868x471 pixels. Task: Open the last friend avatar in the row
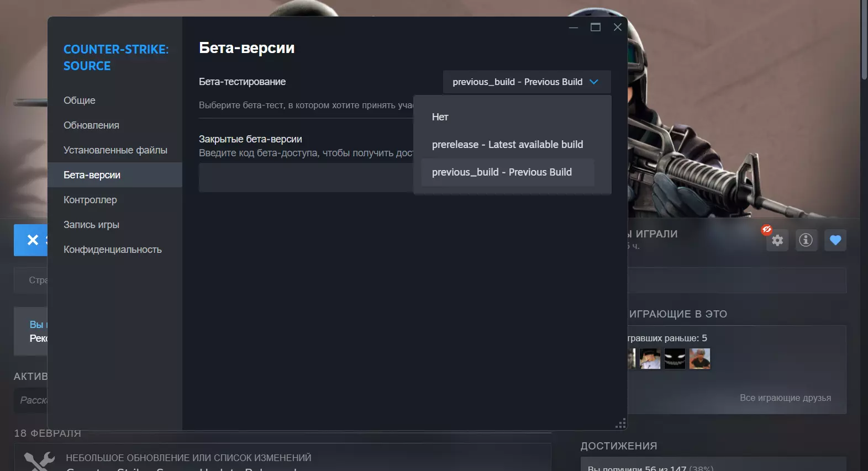point(699,359)
